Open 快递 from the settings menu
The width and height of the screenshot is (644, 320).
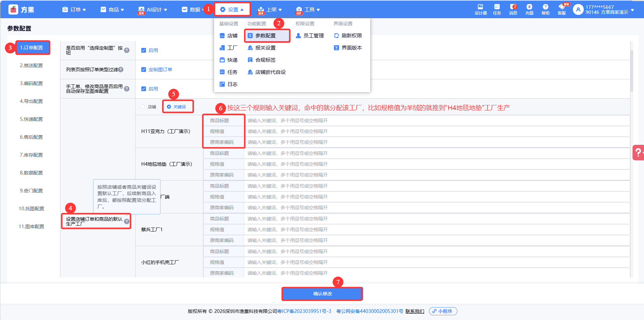pos(229,60)
